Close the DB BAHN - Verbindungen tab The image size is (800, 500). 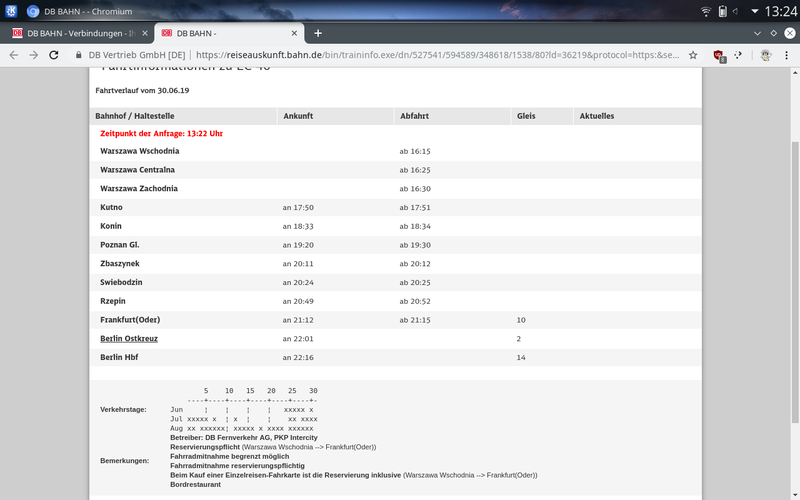click(x=145, y=33)
